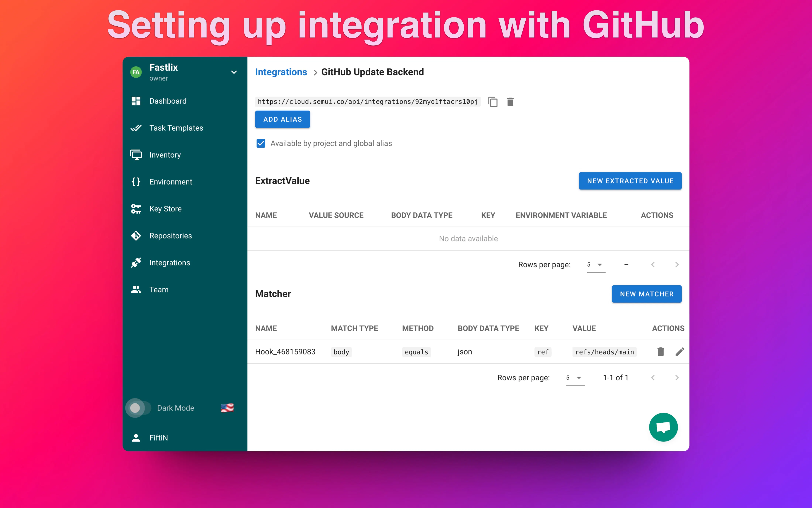Click the Environment curly braces icon
Screen dimensions: 812x508
coord(136,182)
